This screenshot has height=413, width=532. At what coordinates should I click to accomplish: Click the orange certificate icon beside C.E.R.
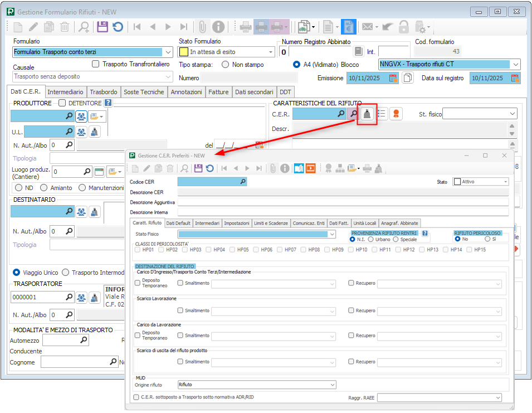396,114
